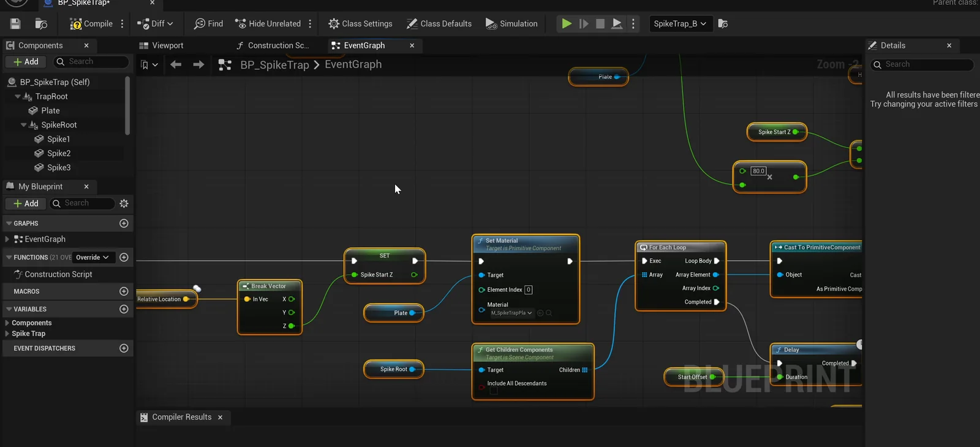Viewport: 980px width, 447px height.
Task: Start Simulation mode
Action: coord(511,24)
